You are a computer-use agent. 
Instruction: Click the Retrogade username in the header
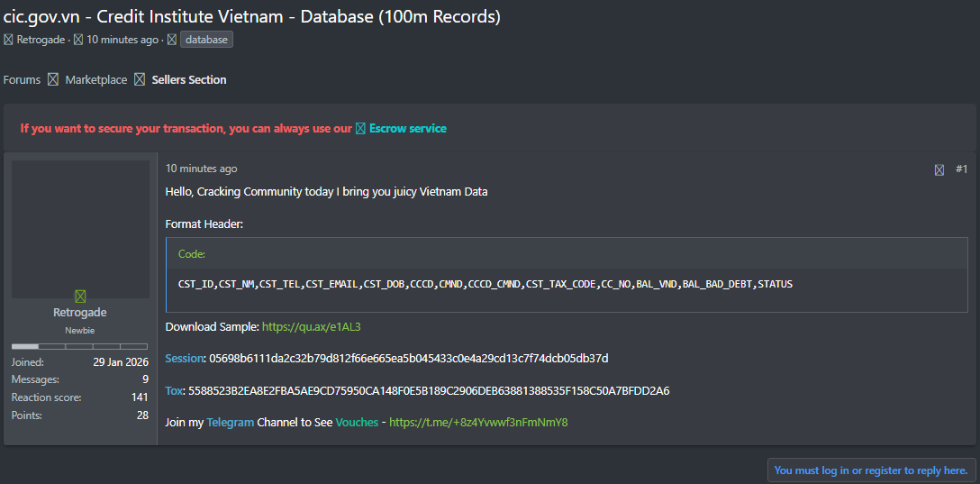[x=41, y=40]
